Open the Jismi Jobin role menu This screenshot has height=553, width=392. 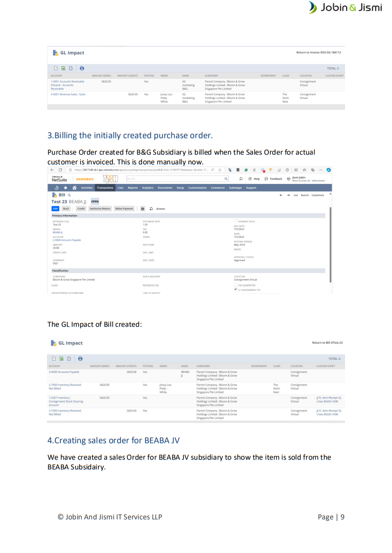(x=305, y=179)
